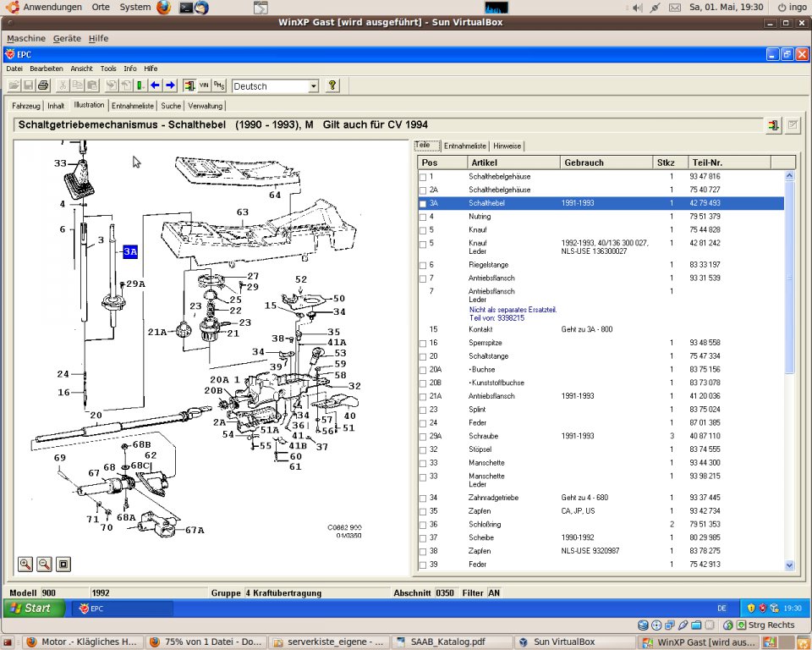Screen dimensions: 812x650
Task: Click the green marker toolbar icon
Action: pyautogui.click(x=140, y=85)
